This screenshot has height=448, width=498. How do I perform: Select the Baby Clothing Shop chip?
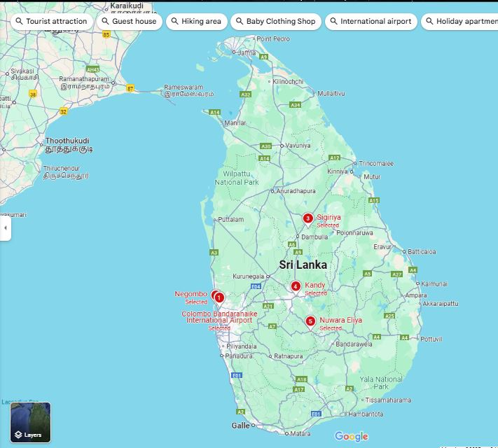click(275, 22)
